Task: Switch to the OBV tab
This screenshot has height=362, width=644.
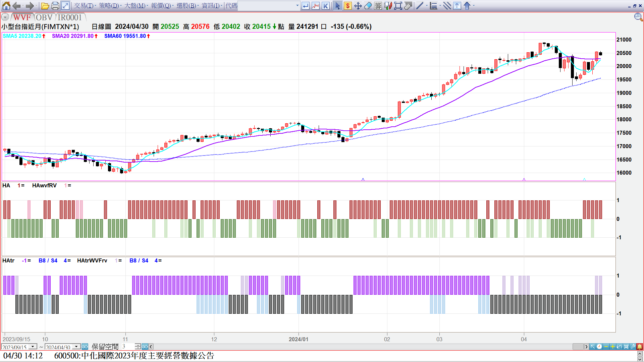Action: 44,17
